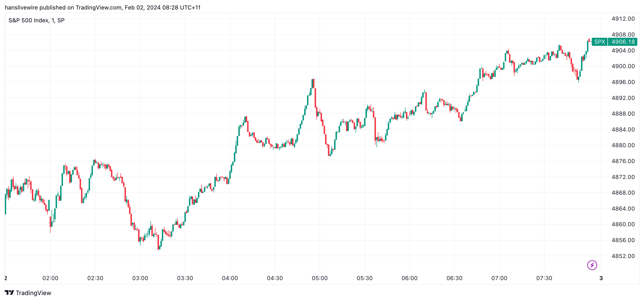The height and width of the screenshot is (301, 644).
Task: Click the purple lightning bolt icon
Action: click(592, 265)
